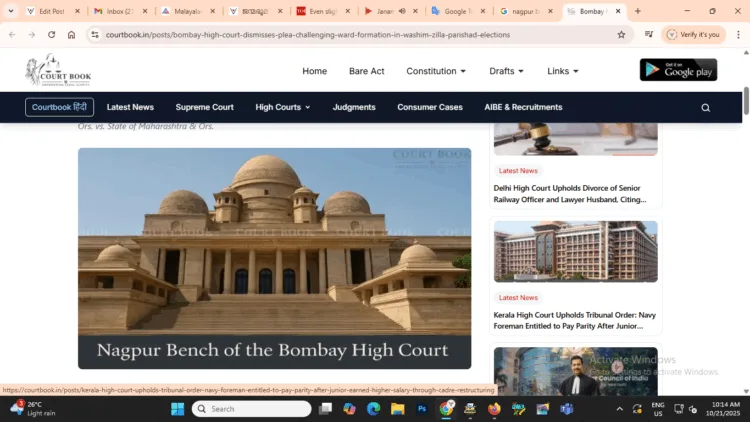750x422 pixels.
Task: Bookmark this page with the star icon
Action: (x=621, y=34)
